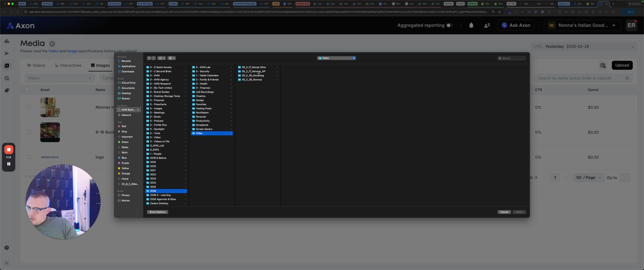The image size is (644, 270).
Task: Toggle the Aggregated reporting switch
Action: point(449,26)
